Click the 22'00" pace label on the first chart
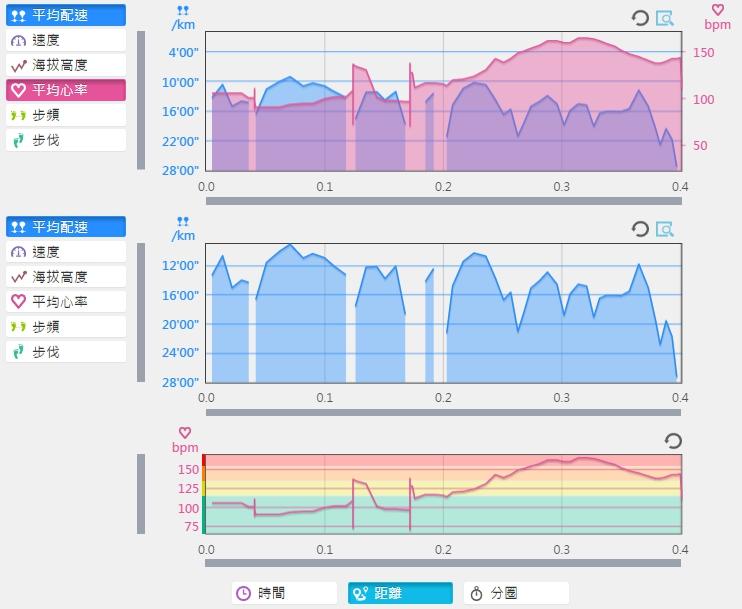The image size is (742, 609). tap(181, 141)
